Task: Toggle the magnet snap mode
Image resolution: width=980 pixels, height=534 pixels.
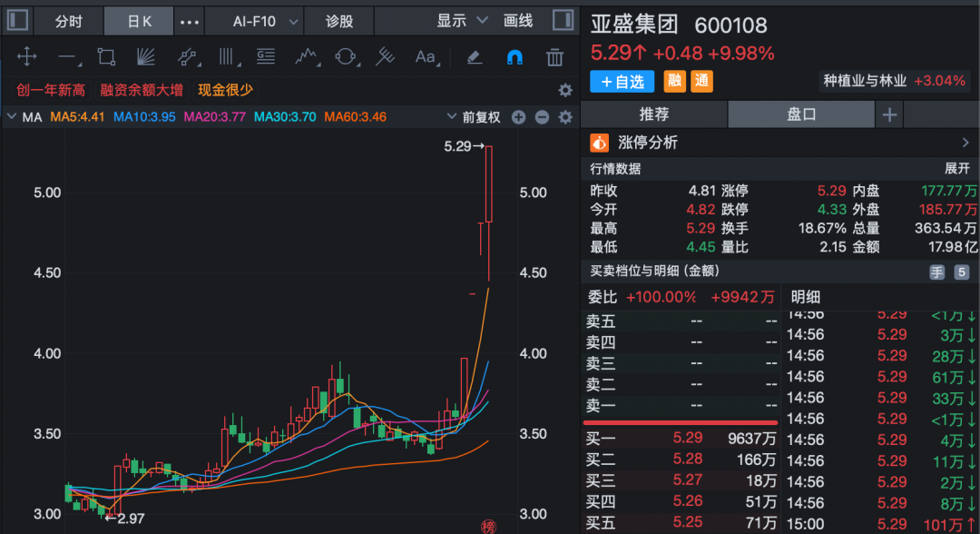Action: pos(514,57)
